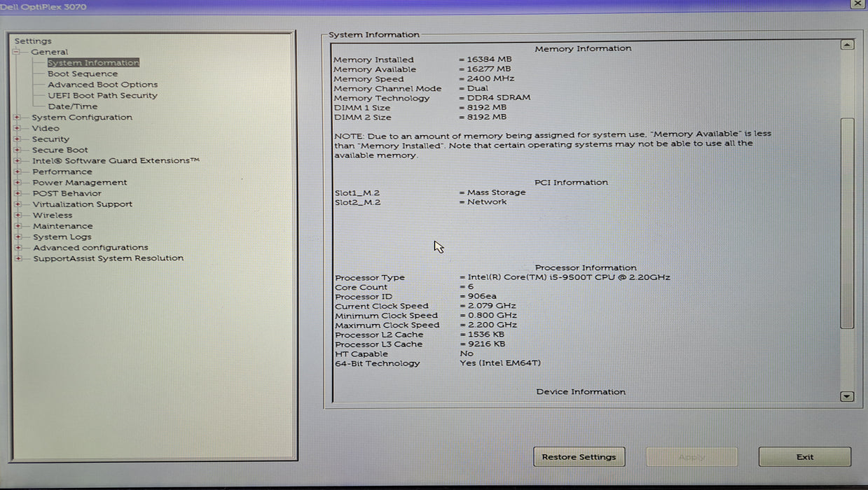Expand Intel Software Guard Extensions node
This screenshot has width=868, height=490.
coord(17,161)
